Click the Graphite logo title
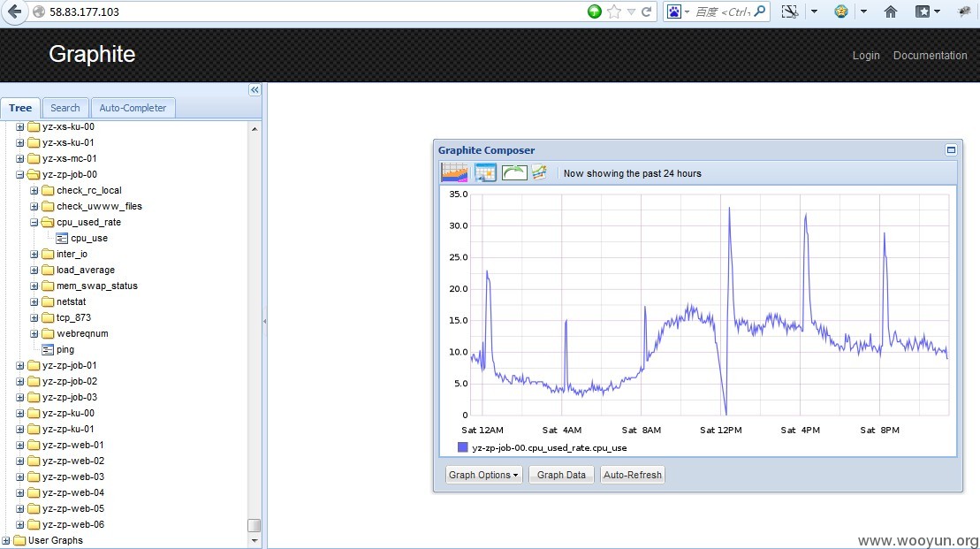The height and width of the screenshot is (549, 980). tap(92, 54)
